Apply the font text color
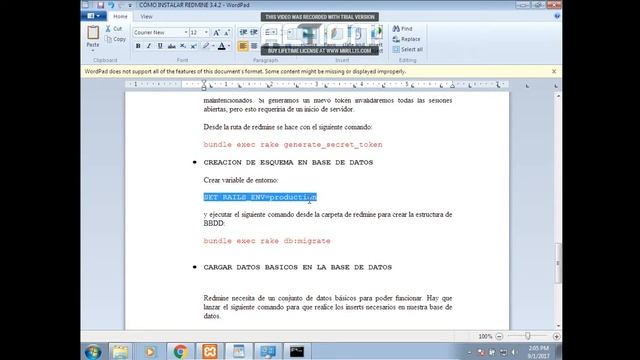Image resolution: width=640 pixels, height=360 pixels. 222,46
